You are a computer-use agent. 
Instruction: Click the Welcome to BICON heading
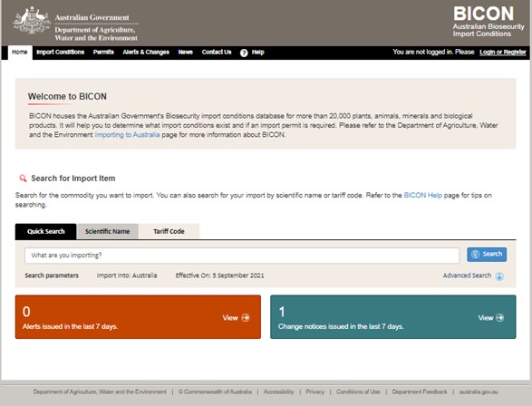(x=67, y=97)
